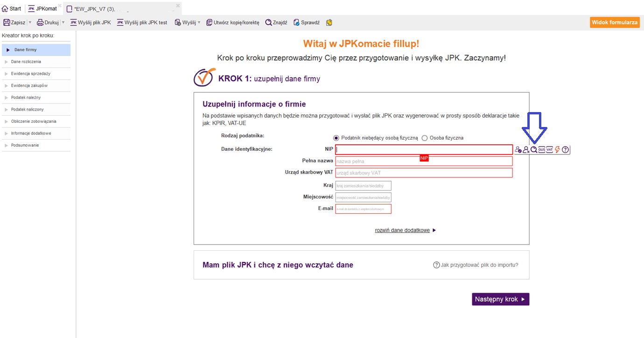Switch to the Start tab
The image size is (644, 338).
(x=12, y=9)
